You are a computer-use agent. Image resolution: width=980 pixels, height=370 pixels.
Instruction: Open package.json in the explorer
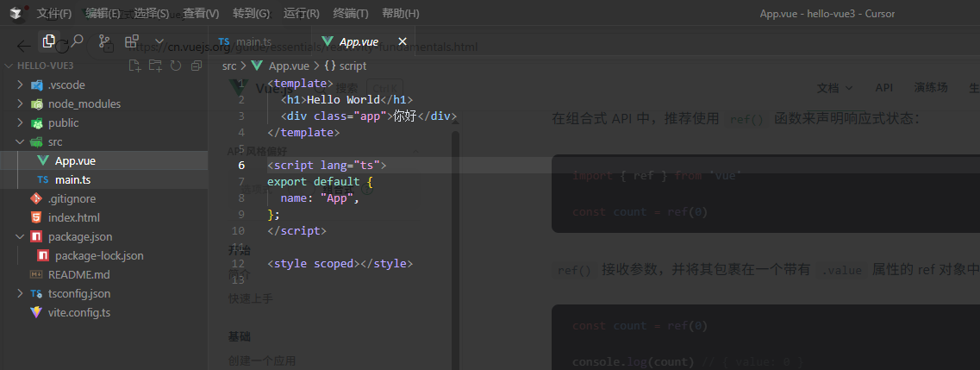click(103, 237)
